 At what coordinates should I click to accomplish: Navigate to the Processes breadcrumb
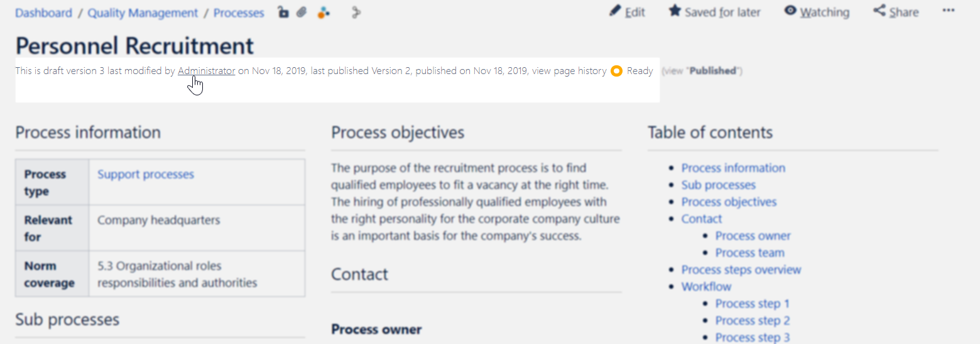(239, 13)
